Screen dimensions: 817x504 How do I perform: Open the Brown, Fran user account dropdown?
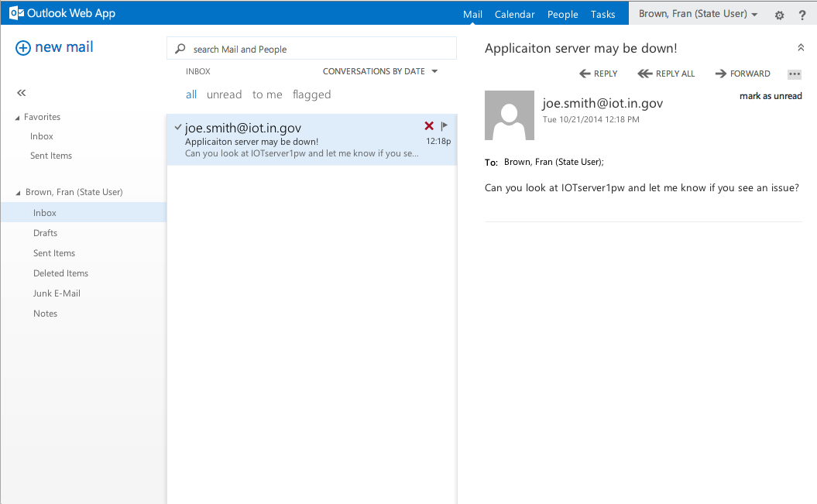point(698,14)
